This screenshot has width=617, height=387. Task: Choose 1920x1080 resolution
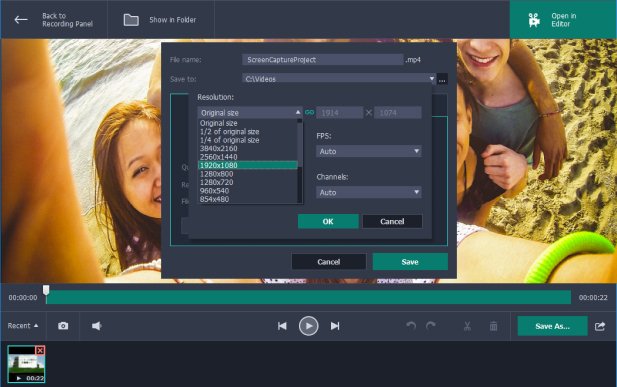[248, 165]
